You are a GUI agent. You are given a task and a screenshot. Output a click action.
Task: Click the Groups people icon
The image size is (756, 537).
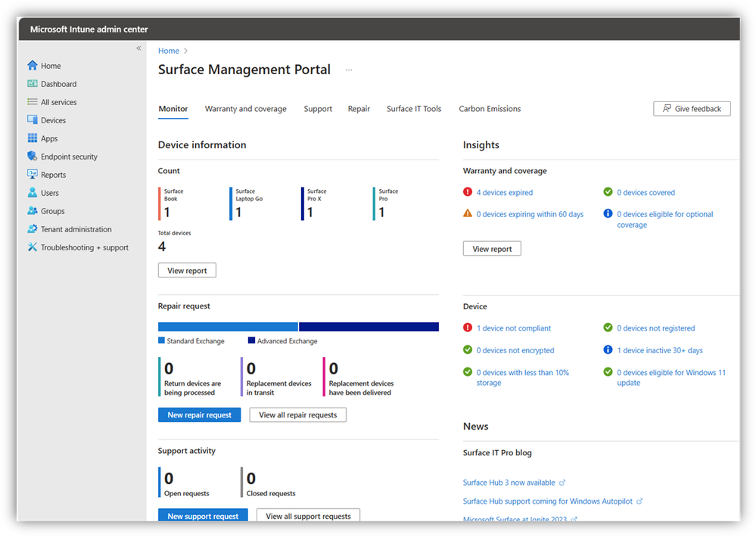pos(33,211)
